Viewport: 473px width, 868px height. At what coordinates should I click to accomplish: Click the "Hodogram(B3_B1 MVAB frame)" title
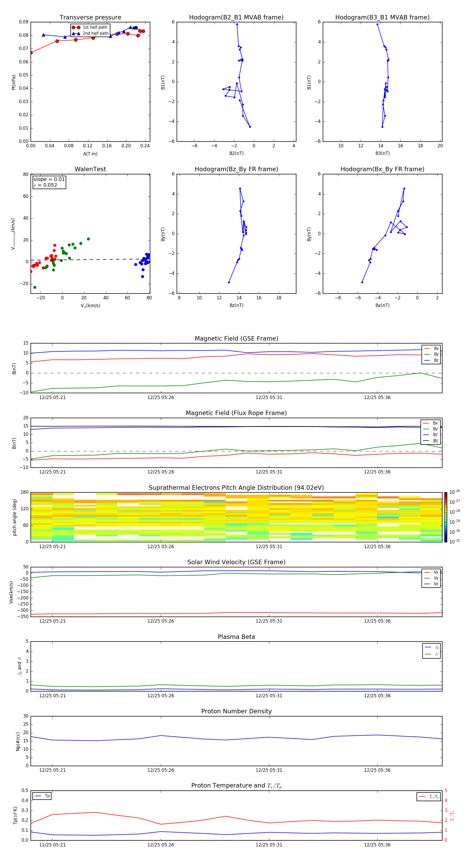point(382,18)
